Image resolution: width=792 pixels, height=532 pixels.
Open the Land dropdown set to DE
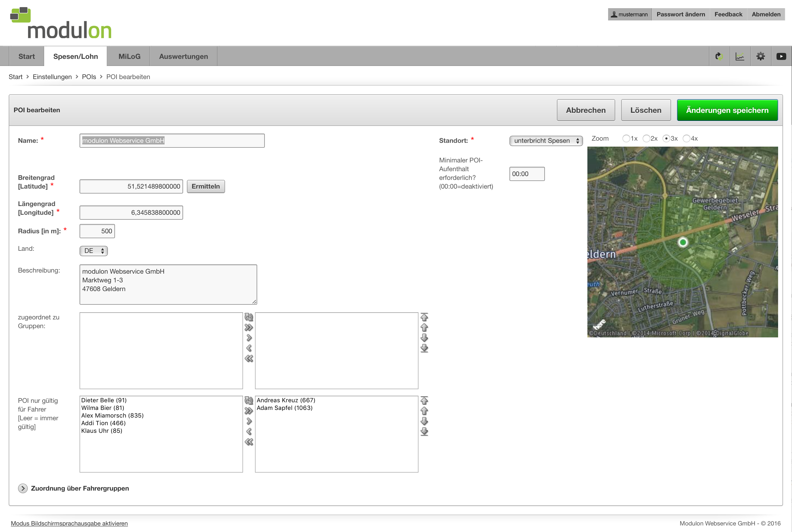[94, 251]
